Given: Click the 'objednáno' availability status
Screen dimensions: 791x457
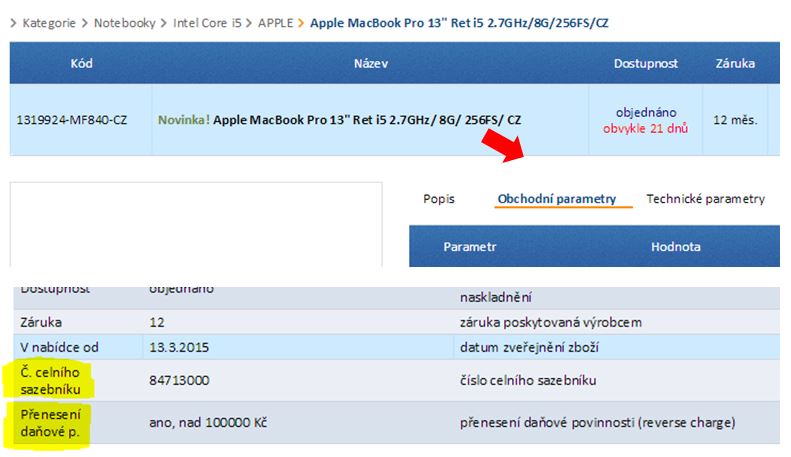Looking at the screenshot, I should coord(646,112).
